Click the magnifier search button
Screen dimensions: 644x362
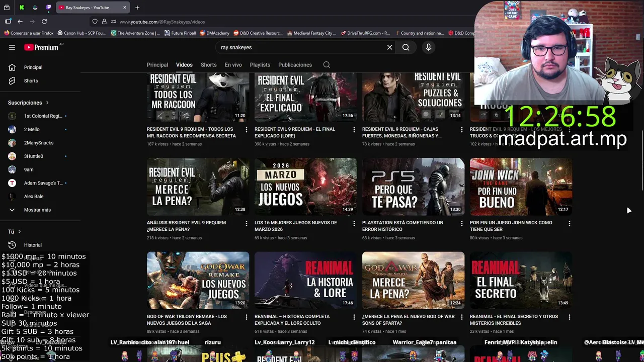[x=406, y=47]
